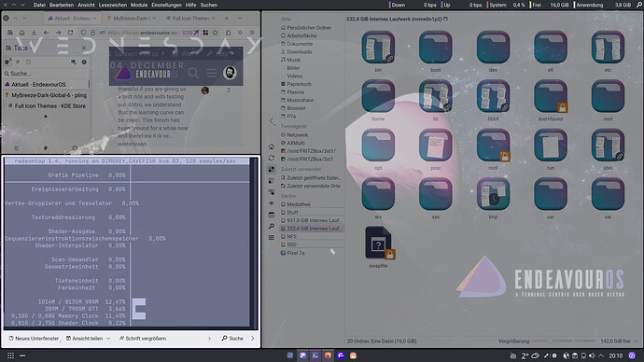Open the efi folder
644x362 pixels.
551,48
